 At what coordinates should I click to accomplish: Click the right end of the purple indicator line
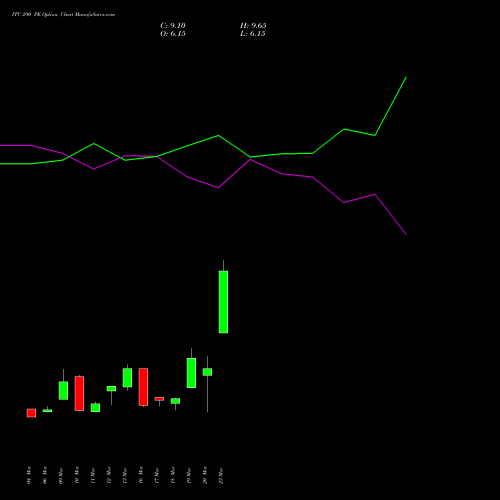(x=406, y=234)
